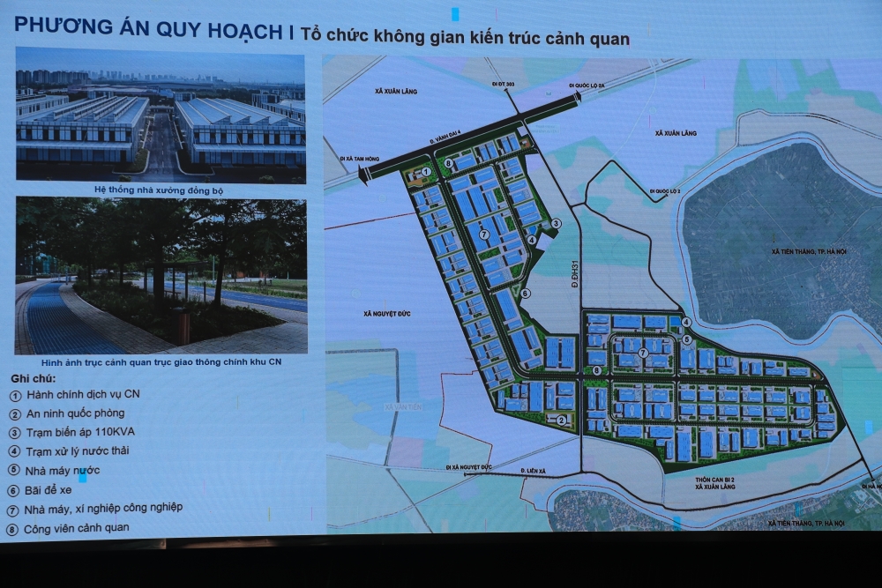
Task: Click marker 5 on the planning map
Action: pos(686,339)
